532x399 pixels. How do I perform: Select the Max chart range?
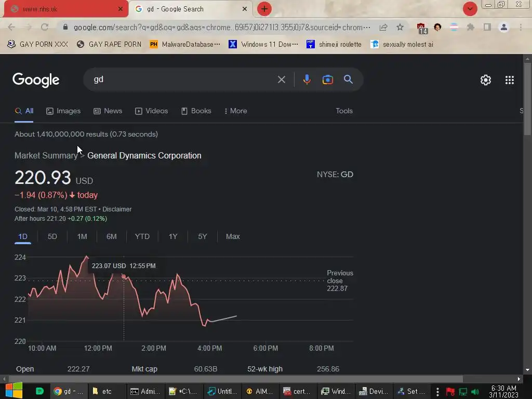pos(233,236)
